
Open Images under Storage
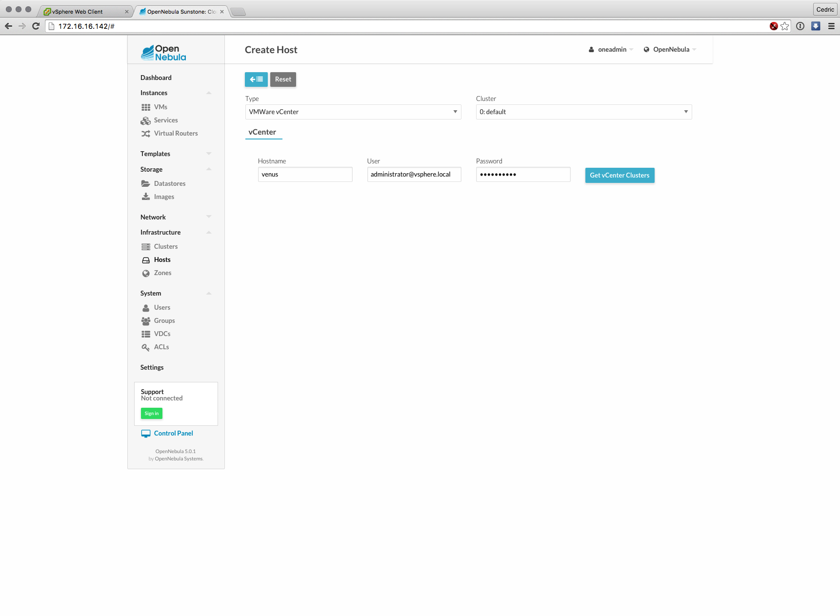(x=163, y=197)
